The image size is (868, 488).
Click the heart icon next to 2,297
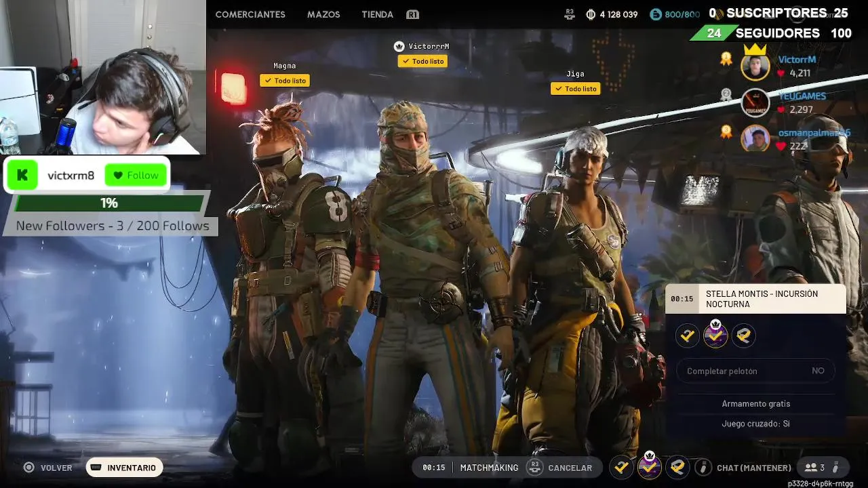pos(781,110)
